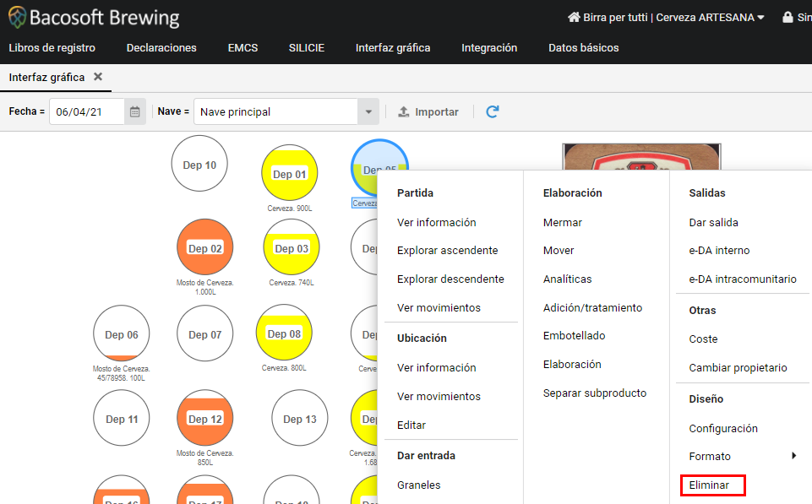Click the 'Cerveza. 740L' label
Image resolution: width=812 pixels, height=504 pixels.
291,283
